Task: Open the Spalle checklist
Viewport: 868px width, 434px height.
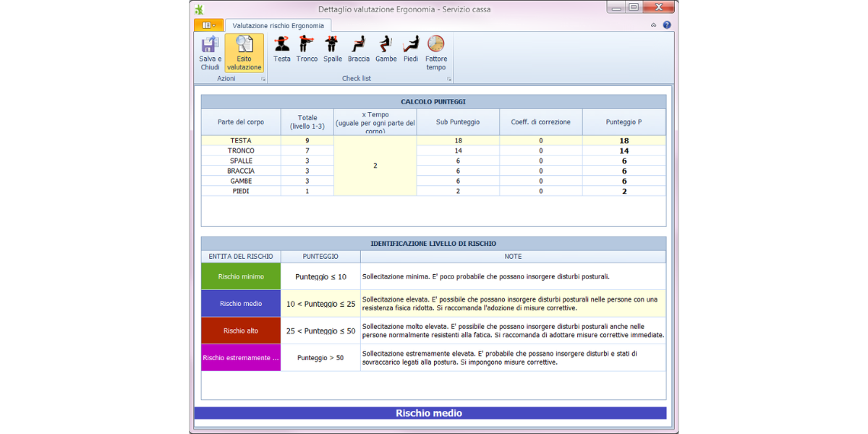Action: coord(332,45)
